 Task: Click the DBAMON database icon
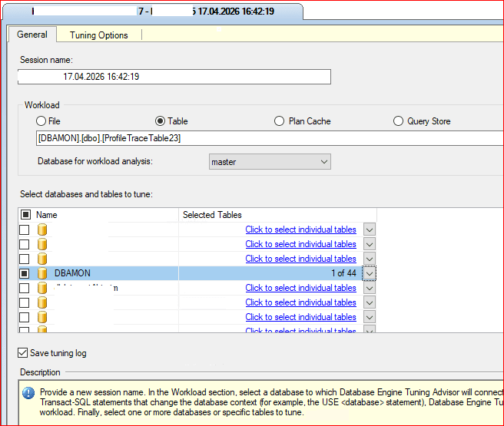pos(42,273)
